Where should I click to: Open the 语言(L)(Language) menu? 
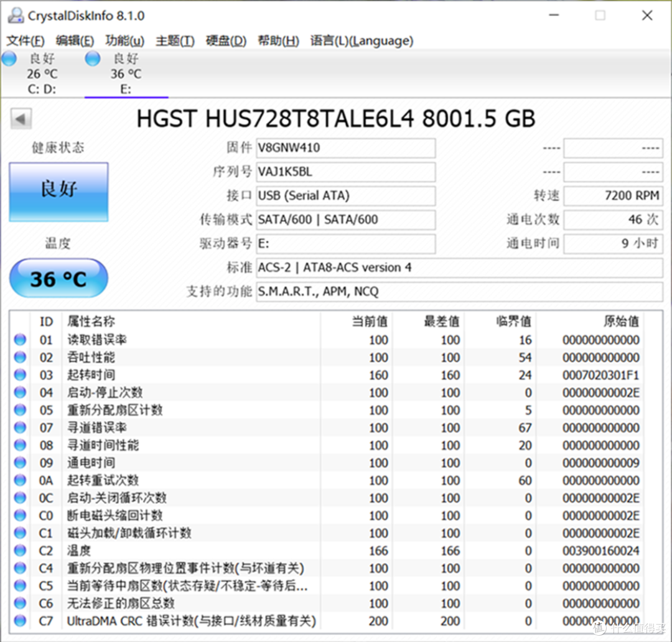point(362,40)
